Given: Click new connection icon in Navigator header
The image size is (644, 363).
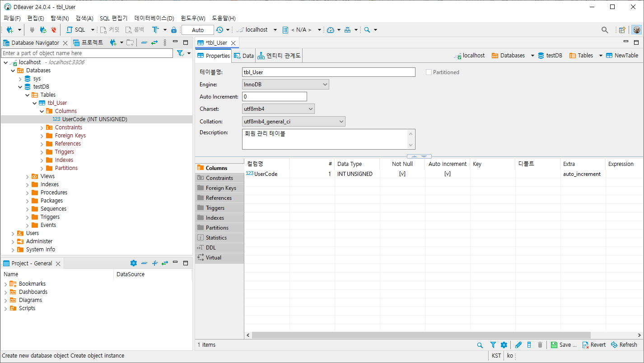Looking at the screenshot, I should tap(113, 42).
